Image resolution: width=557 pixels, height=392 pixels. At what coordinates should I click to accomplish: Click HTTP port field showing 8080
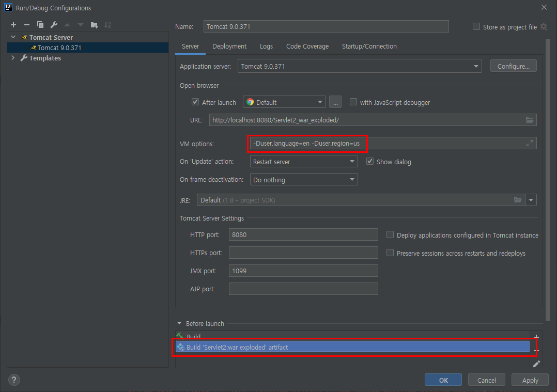pyautogui.click(x=303, y=234)
